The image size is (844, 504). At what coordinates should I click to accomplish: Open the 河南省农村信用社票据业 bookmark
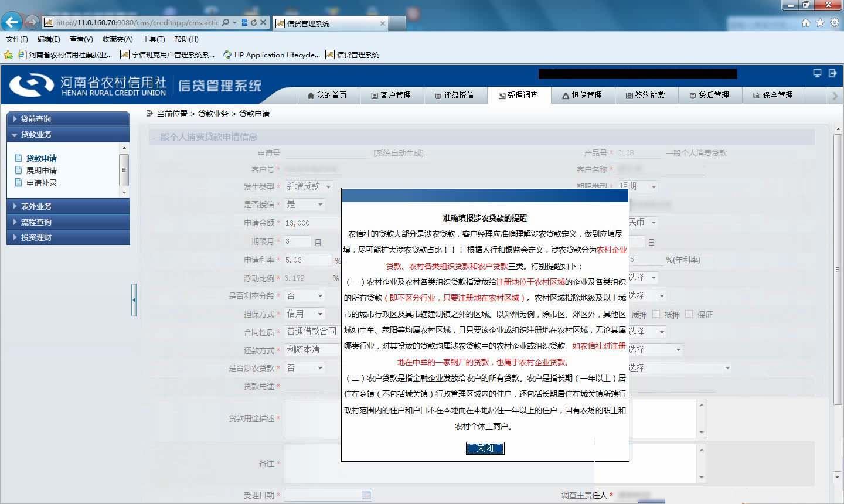(x=65, y=55)
